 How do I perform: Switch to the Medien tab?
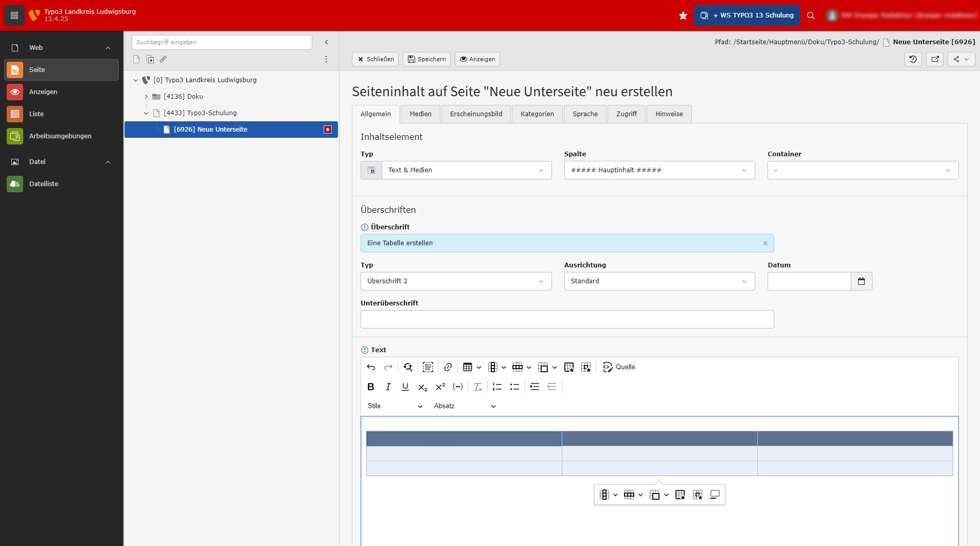(x=420, y=114)
